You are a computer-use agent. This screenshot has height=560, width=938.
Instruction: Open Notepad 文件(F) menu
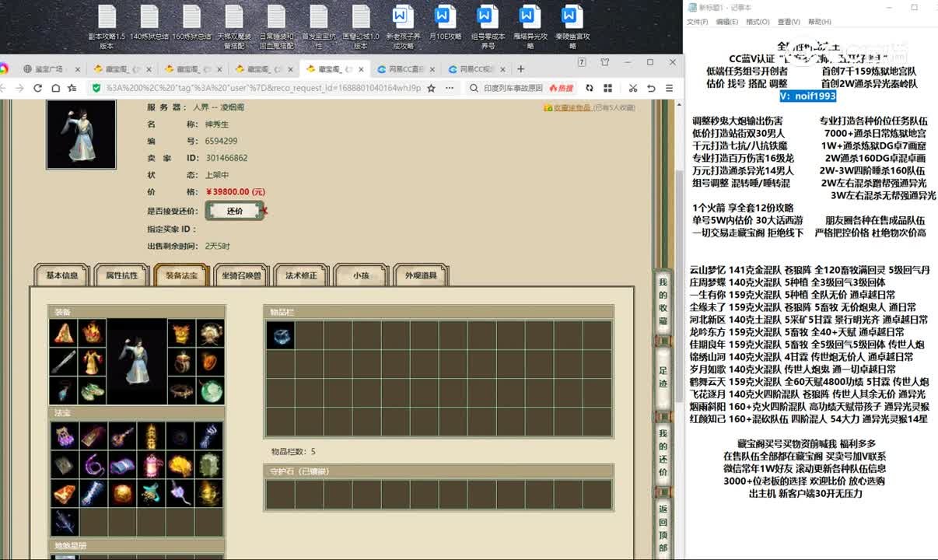[x=697, y=22]
